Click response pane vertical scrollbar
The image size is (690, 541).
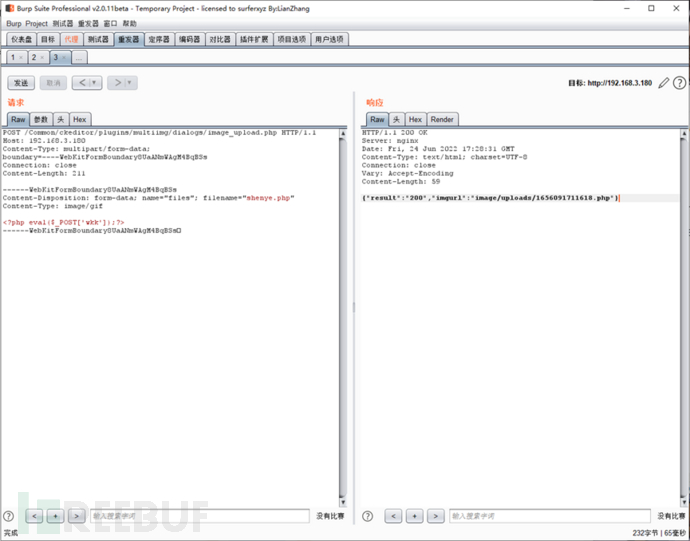tap(684, 317)
